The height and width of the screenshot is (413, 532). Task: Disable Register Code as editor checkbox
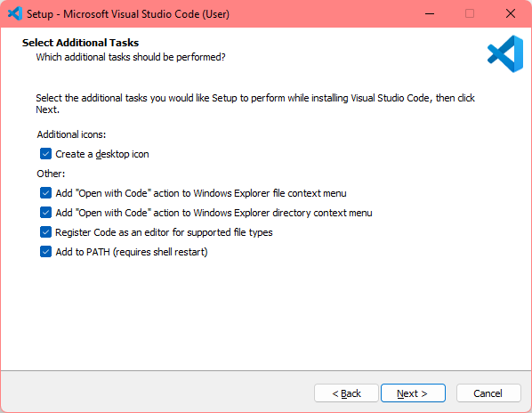pyautogui.click(x=45, y=232)
